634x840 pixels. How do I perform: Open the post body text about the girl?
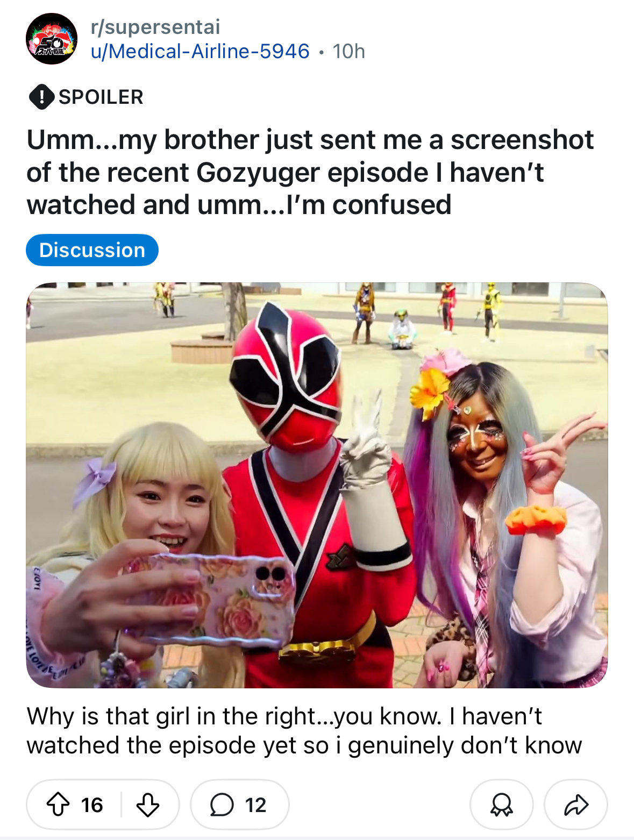click(x=304, y=731)
